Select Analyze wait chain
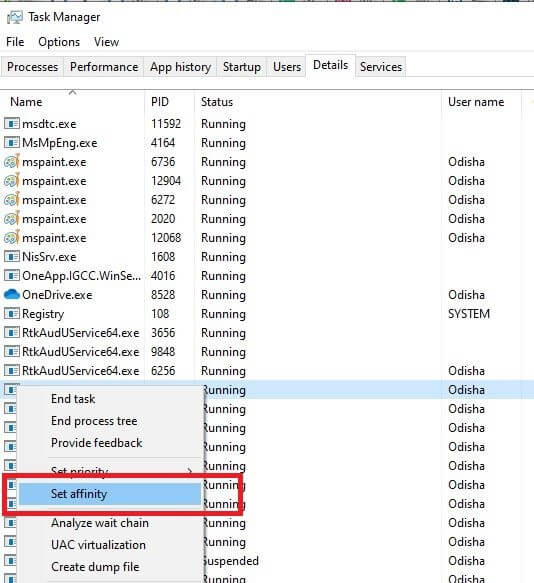The height and width of the screenshot is (583, 534). (x=110, y=523)
